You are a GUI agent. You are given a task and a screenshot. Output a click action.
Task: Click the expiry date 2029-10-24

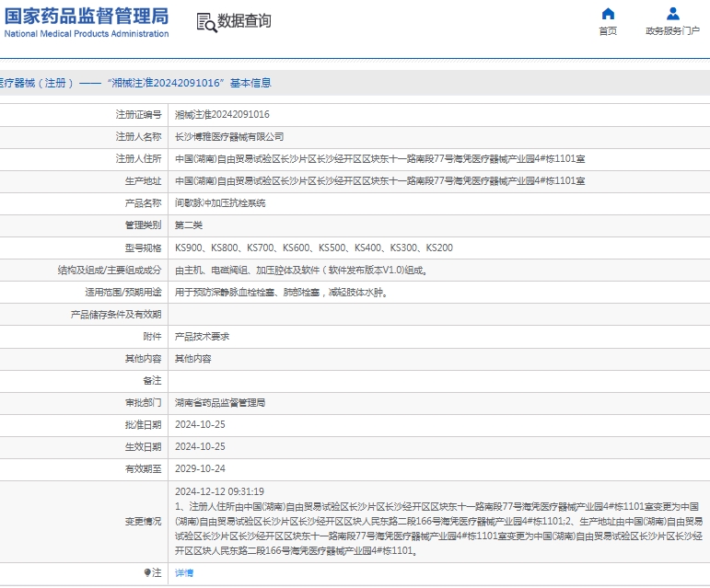pos(200,469)
